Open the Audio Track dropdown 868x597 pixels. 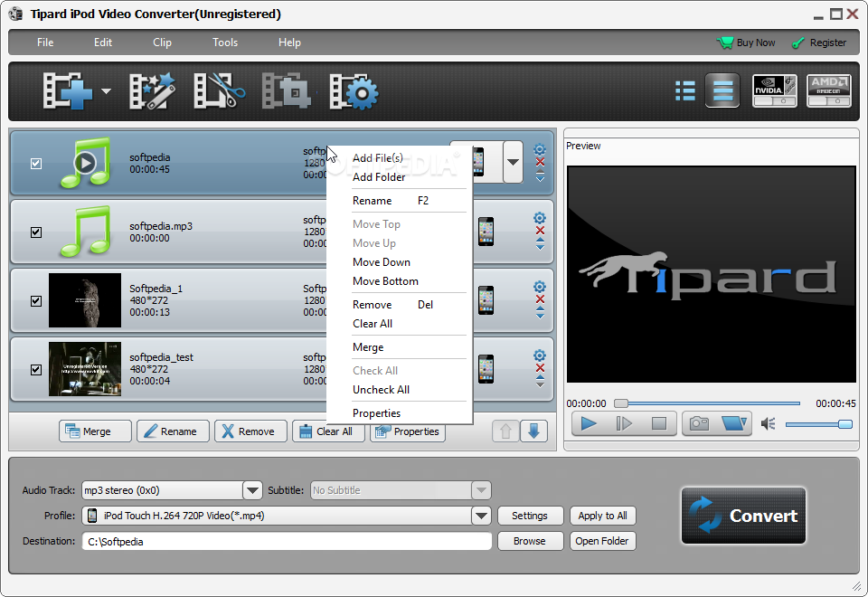pos(252,490)
